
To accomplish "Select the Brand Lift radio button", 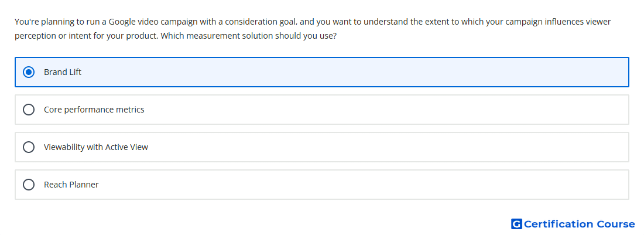I will [x=29, y=72].
